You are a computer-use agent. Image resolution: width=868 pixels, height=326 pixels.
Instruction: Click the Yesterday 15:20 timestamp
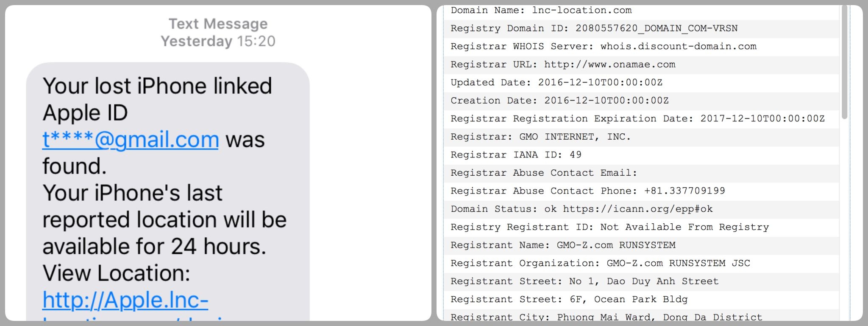[x=218, y=41]
